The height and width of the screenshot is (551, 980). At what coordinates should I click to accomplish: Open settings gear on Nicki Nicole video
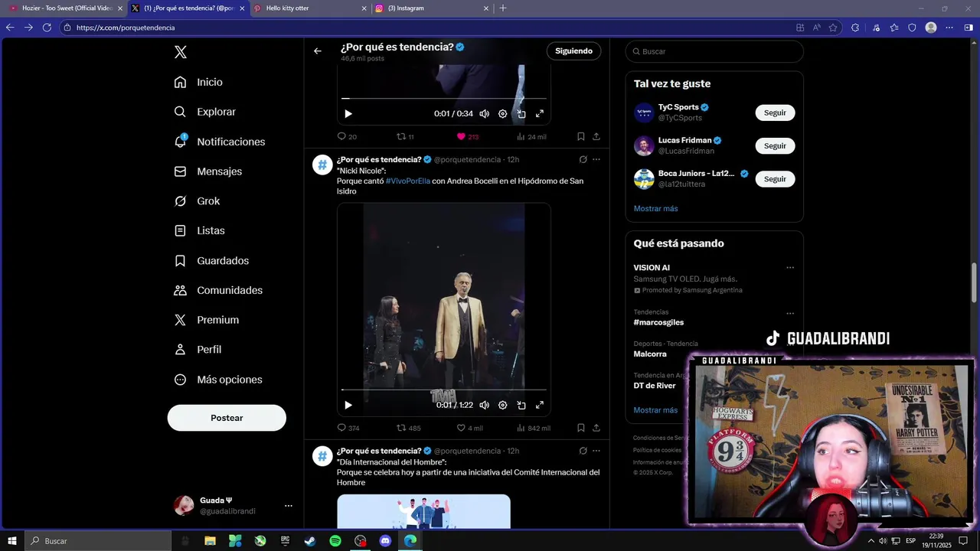(503, 405)
